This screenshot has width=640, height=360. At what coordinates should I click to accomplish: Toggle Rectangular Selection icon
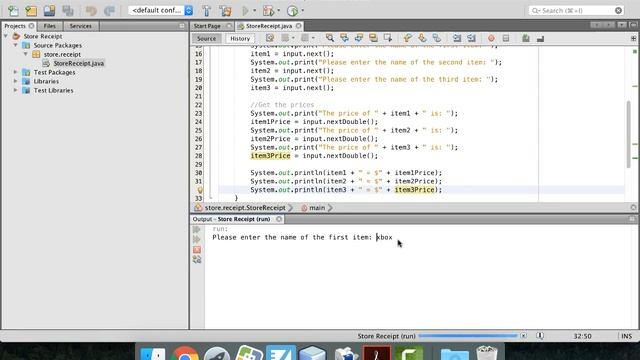coord(388,38)
